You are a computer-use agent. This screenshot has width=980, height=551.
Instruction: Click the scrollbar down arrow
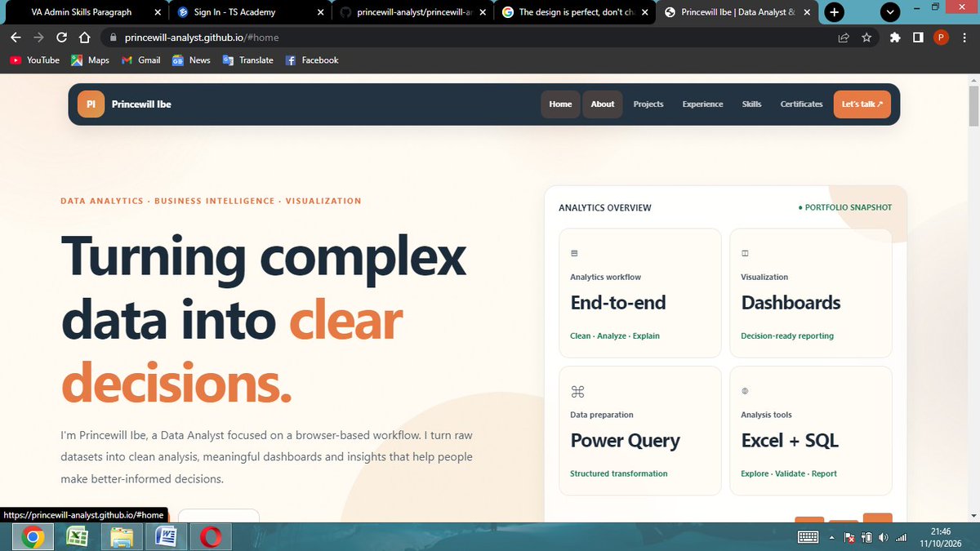tap(973, 516)
